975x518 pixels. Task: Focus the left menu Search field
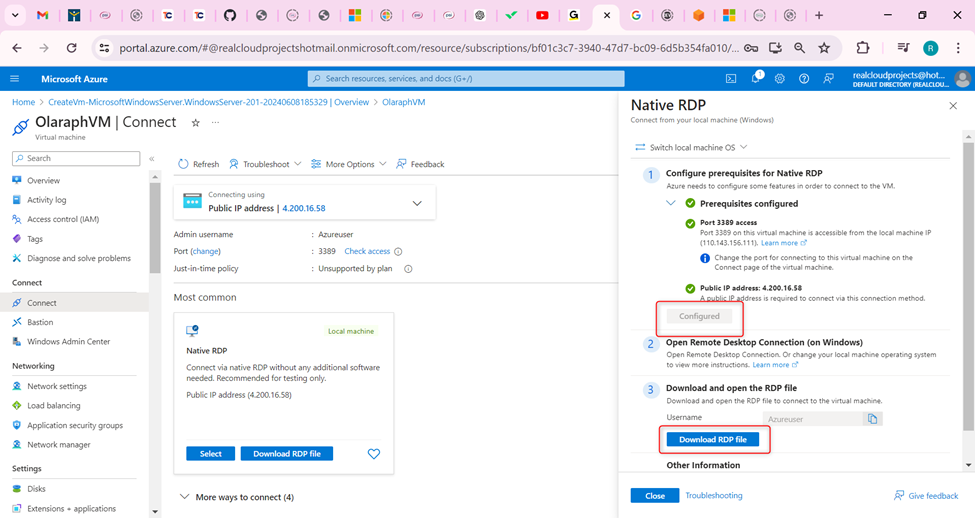tap(76, 159)
